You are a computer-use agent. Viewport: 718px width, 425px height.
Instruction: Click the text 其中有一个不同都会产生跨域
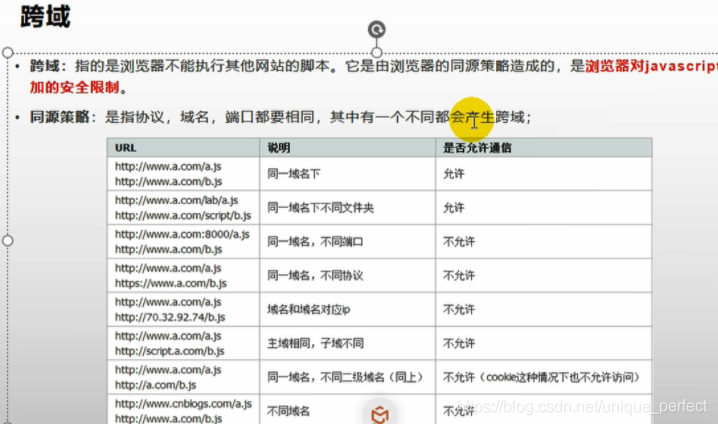tap(427, 117)
